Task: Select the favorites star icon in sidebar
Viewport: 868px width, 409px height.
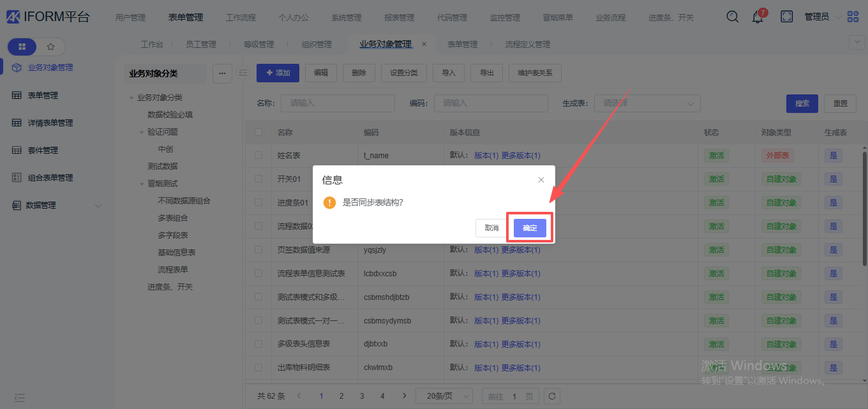Action: pyautogui.click(x=51, y=47)
